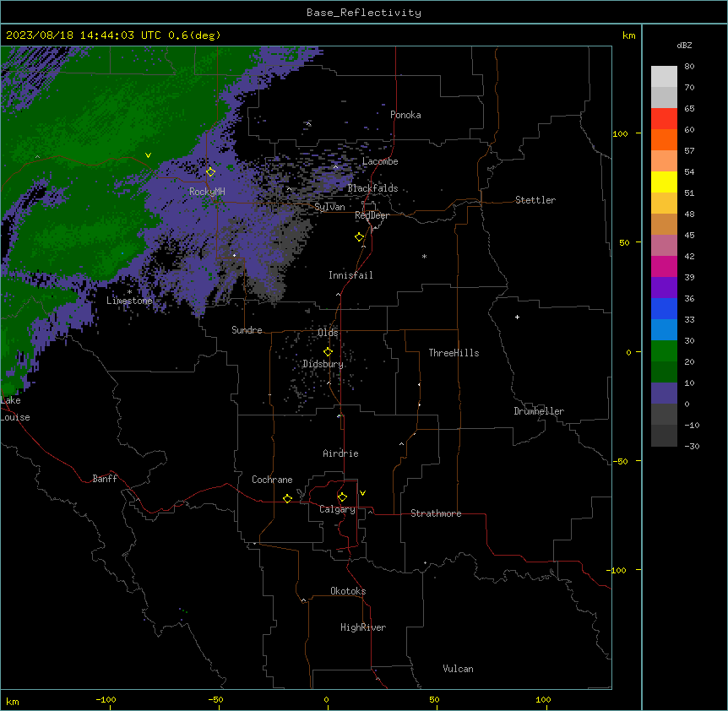728x711 pixels.
Task: Select the red 60-65 dBZ swatch
Action: 664,119
